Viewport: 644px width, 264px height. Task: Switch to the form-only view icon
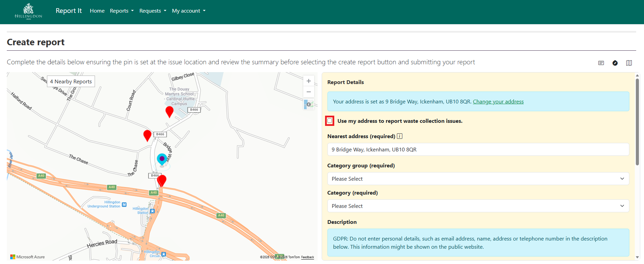point(601,63)
